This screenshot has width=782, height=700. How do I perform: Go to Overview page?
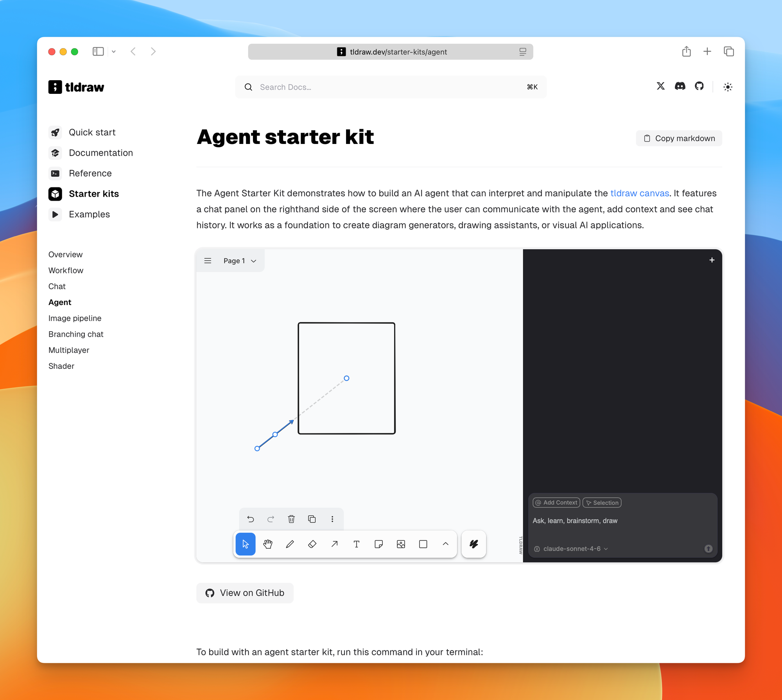(x=65, y=255)
